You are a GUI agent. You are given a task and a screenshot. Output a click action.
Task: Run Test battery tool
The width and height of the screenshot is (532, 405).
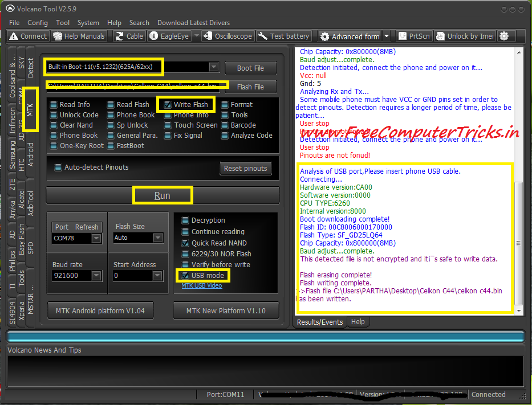coord(283,36)
